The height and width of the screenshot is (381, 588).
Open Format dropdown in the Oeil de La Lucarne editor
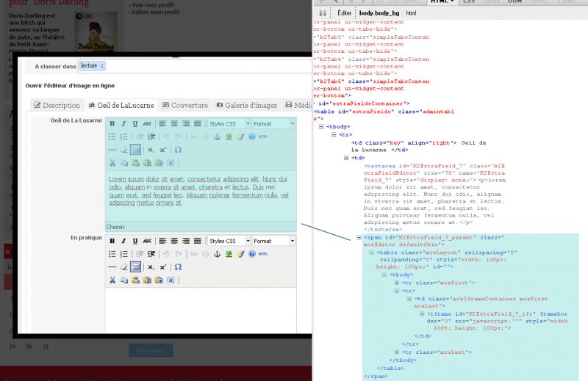(273, 123)
